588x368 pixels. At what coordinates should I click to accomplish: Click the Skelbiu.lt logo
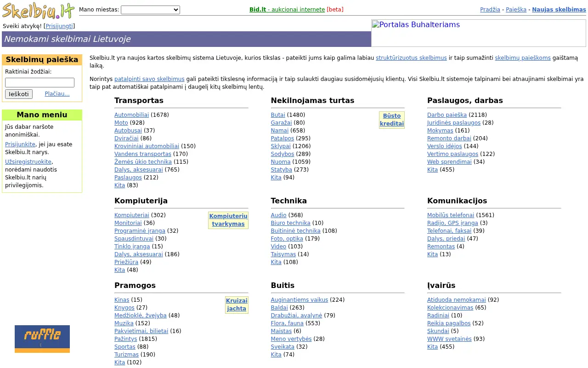[x=39, y=10]
